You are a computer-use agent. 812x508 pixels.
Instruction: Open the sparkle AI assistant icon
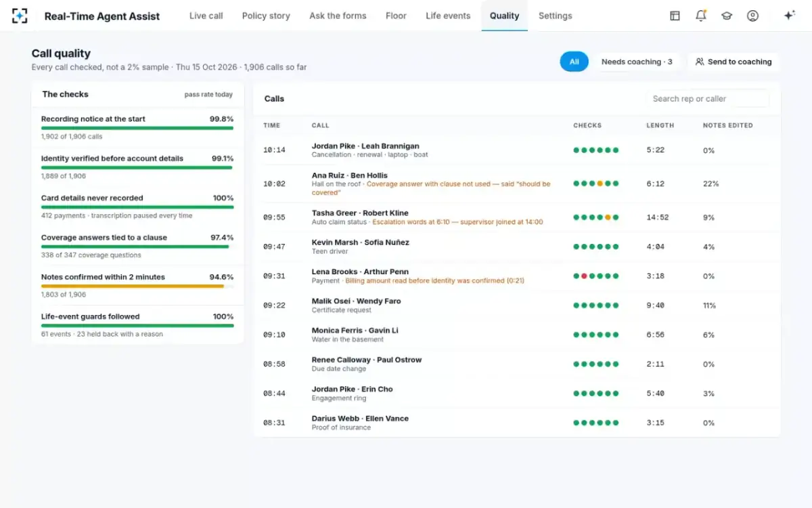[x=789, y=16]
